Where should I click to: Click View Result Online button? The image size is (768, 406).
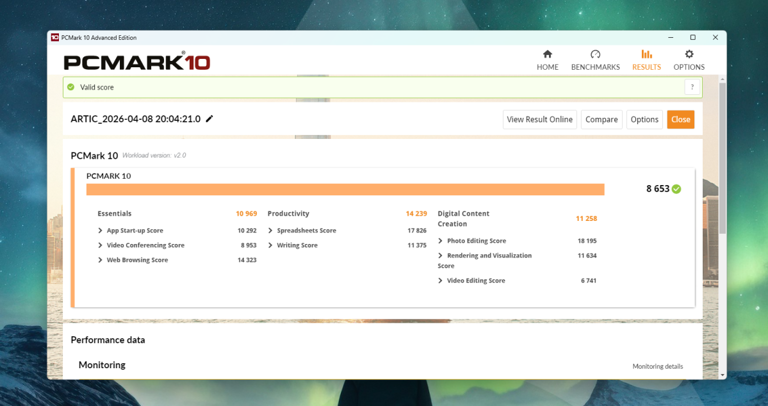tap(539, 119)
